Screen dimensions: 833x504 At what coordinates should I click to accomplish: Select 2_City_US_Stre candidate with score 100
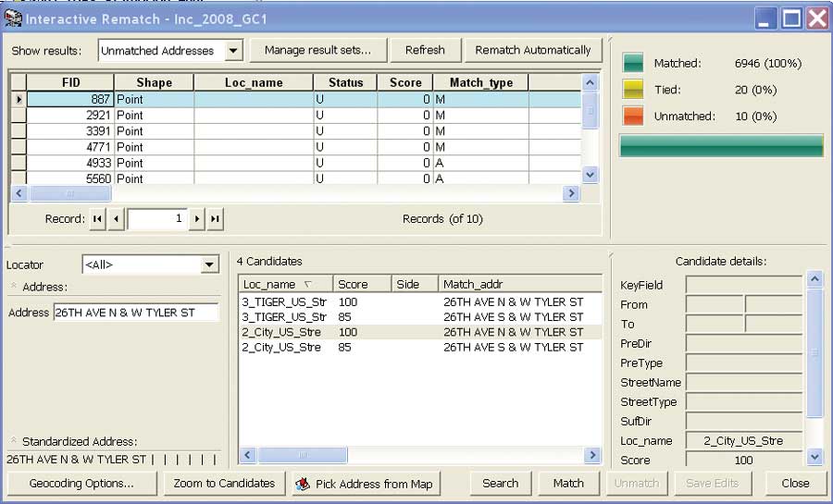point(420,332)
